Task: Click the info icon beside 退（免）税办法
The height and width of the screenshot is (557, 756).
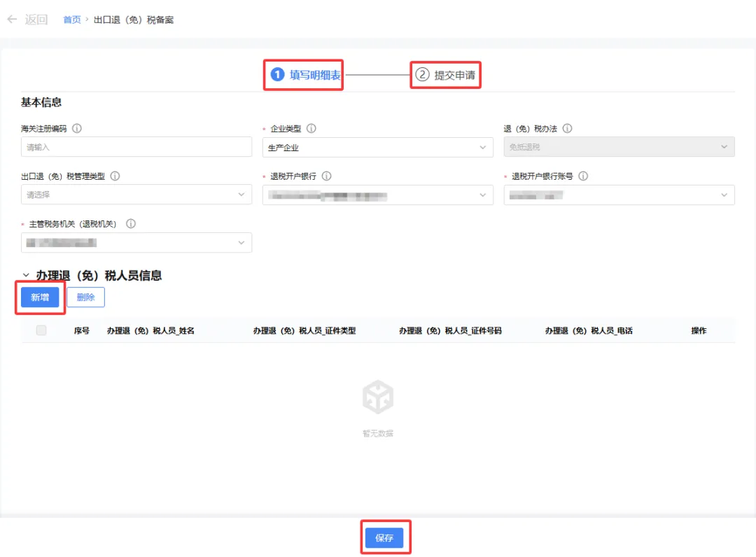Action: (x=567, y=128)
